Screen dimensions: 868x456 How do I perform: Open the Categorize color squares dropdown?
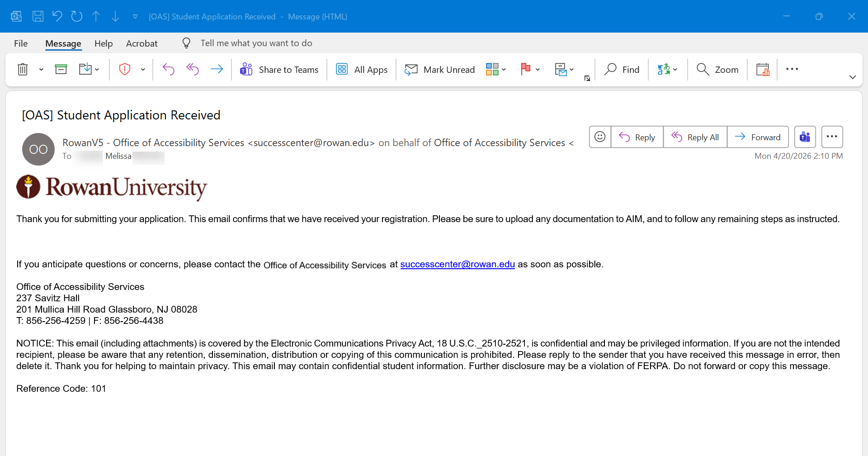pyautogui.click(x=496, y=69)
